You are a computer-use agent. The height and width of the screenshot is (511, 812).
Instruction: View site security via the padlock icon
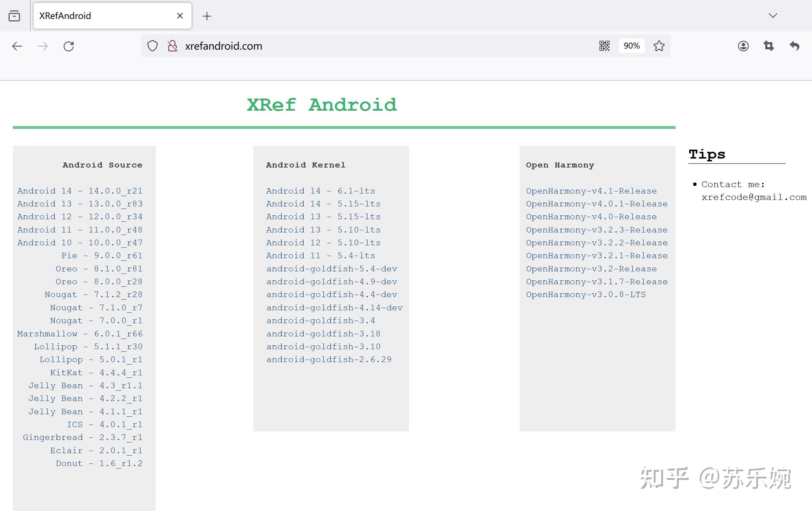[172, 46]
